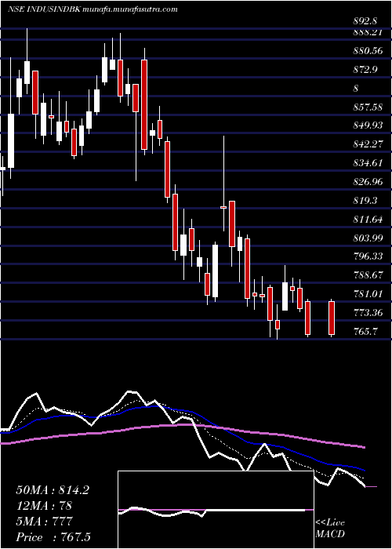The height and width of the screenshot is (549, 392).
Task: Click the 50MA : 814.2 reading
Action: (x=53, y=490)
